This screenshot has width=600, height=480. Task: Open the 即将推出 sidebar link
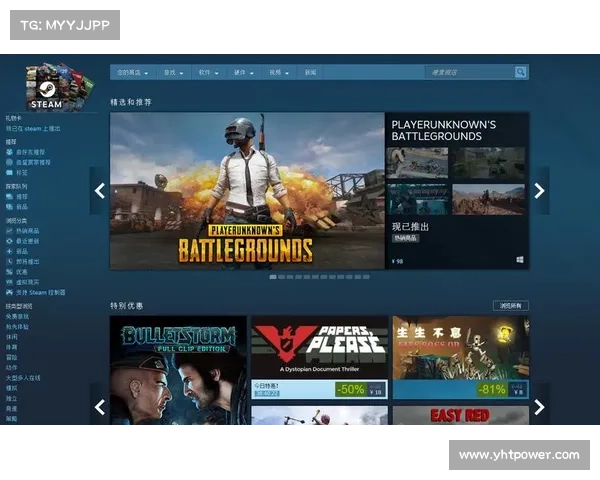pos(28,261)
